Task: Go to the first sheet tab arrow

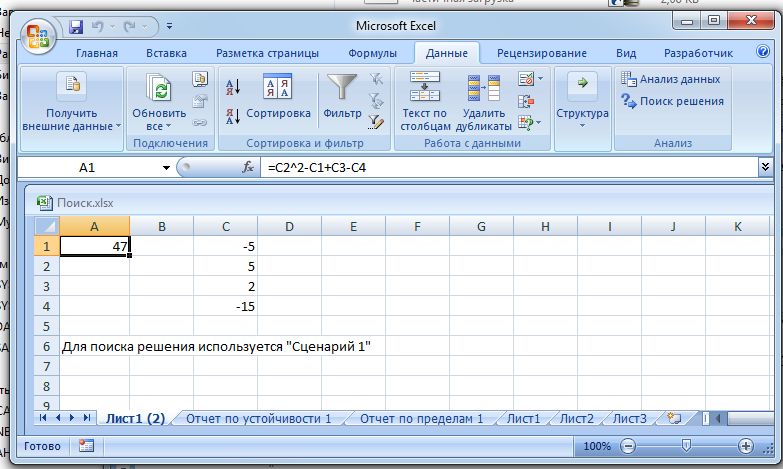Action: (x=42, y=418)
